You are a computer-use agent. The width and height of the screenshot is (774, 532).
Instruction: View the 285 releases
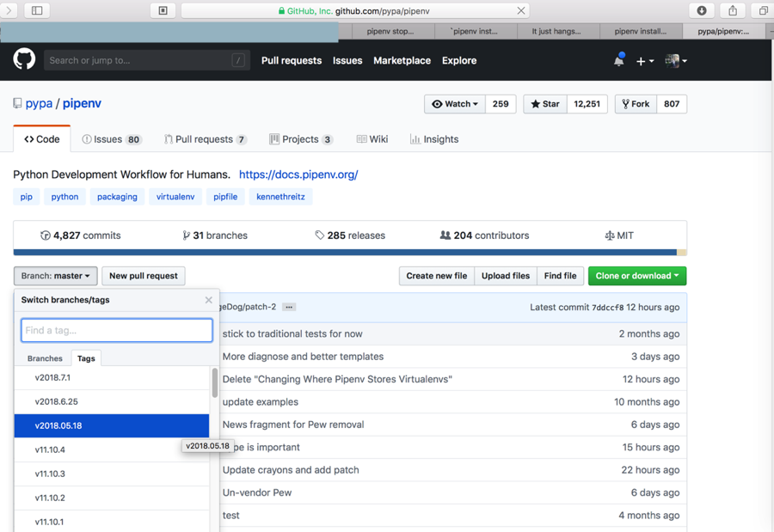click(x=350, y=235)
